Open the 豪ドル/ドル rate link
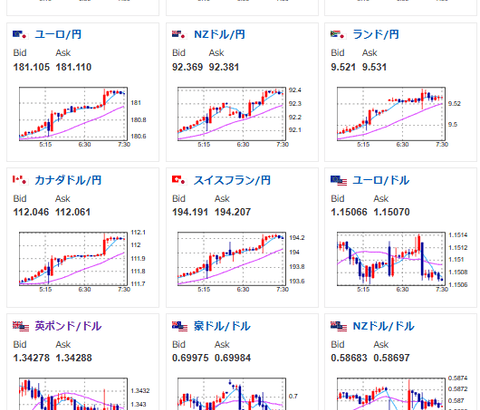 click(222, 326)
